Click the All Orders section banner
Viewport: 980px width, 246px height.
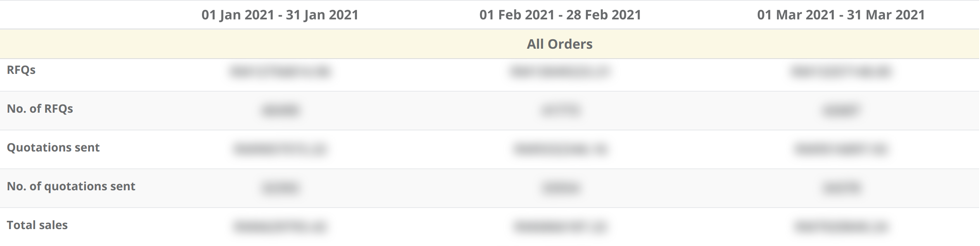[490, 44]
